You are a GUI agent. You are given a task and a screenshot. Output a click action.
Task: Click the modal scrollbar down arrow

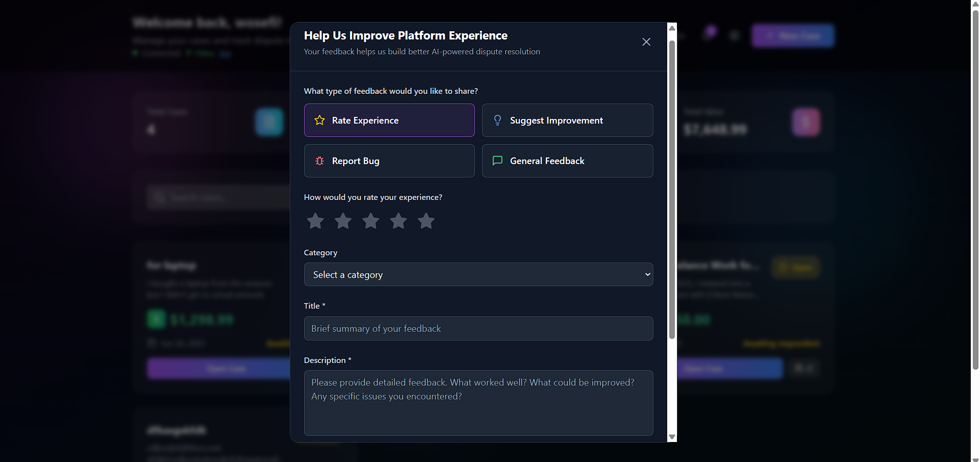tap(672, 437)
